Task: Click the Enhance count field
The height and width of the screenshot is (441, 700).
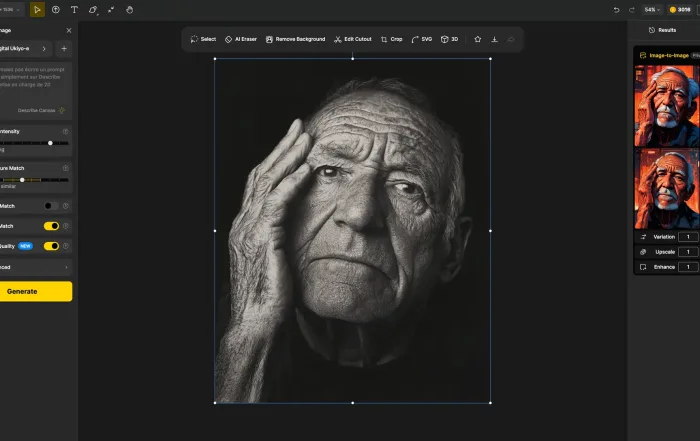Action: click(x=688, y=267)
